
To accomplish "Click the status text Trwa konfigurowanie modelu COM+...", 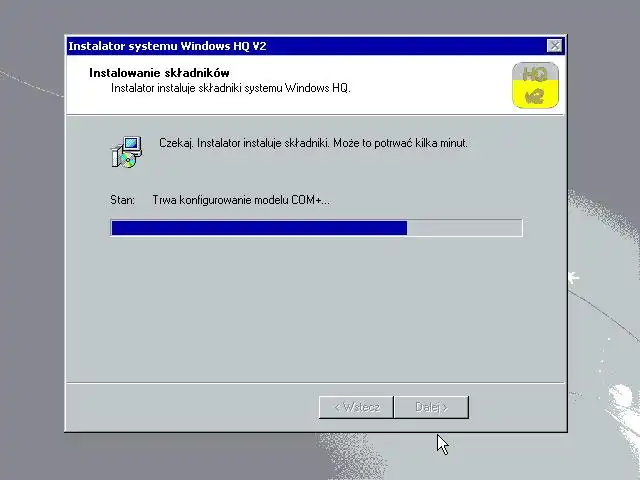I will 241,200.
